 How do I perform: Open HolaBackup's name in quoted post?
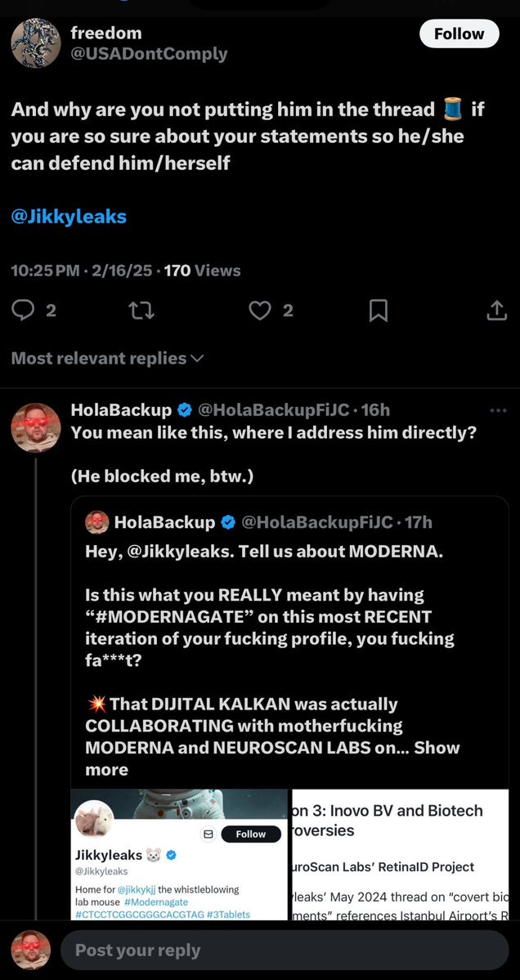click(x=164, y=521)
